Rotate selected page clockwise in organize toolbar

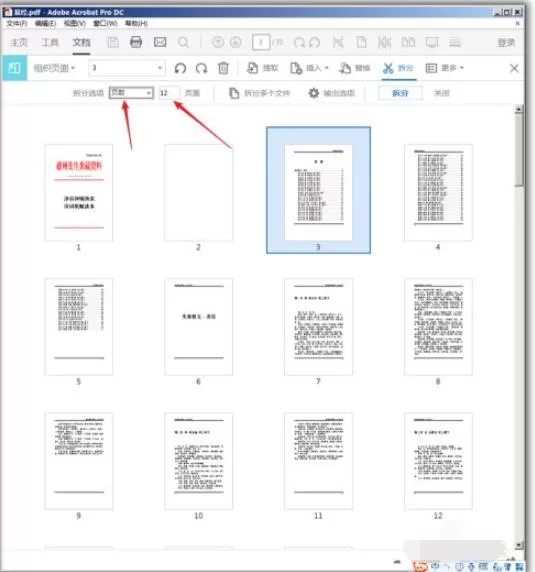pyautogui.click(x=202, y=68)
